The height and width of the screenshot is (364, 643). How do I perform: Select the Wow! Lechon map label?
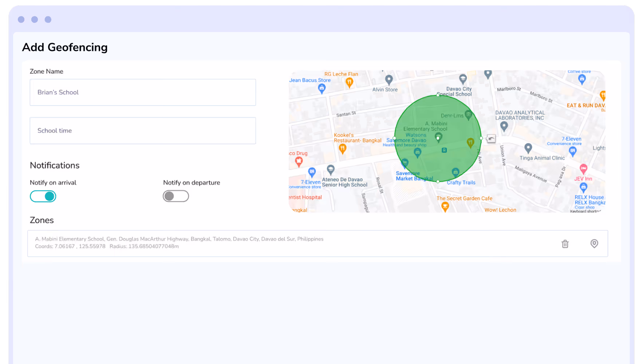(500, 210)
